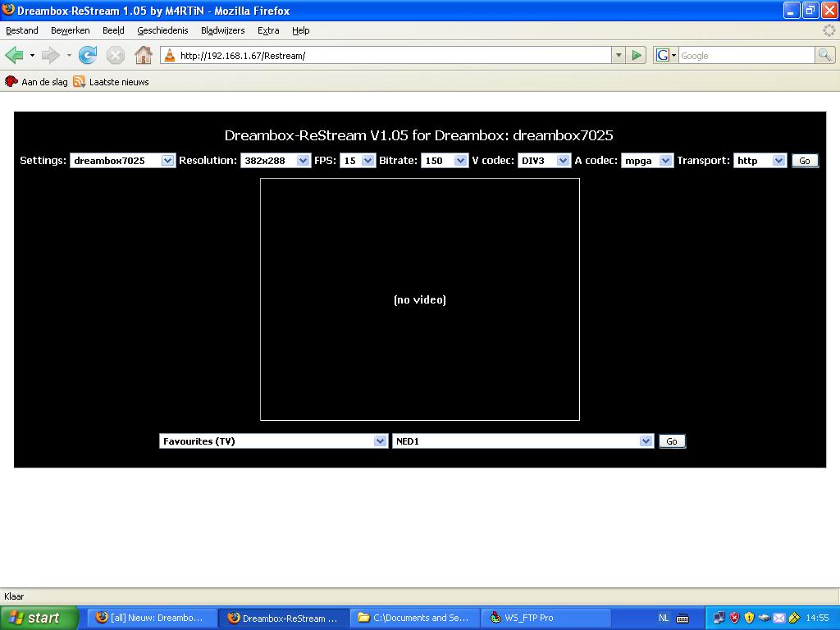Open the Bladwijzers menu
This screenshot has height=630, width=840.
coord(223,30)
